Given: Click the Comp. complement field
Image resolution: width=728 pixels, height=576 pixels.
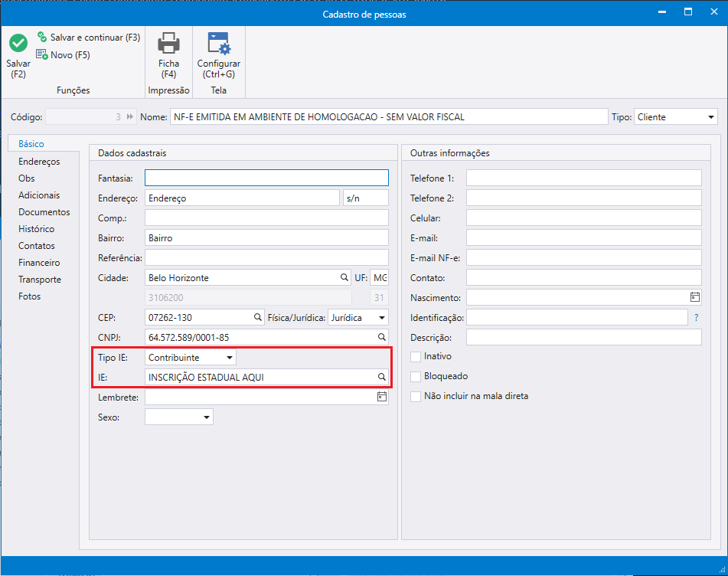Looking at the screenshot, I should pos(266,218).
